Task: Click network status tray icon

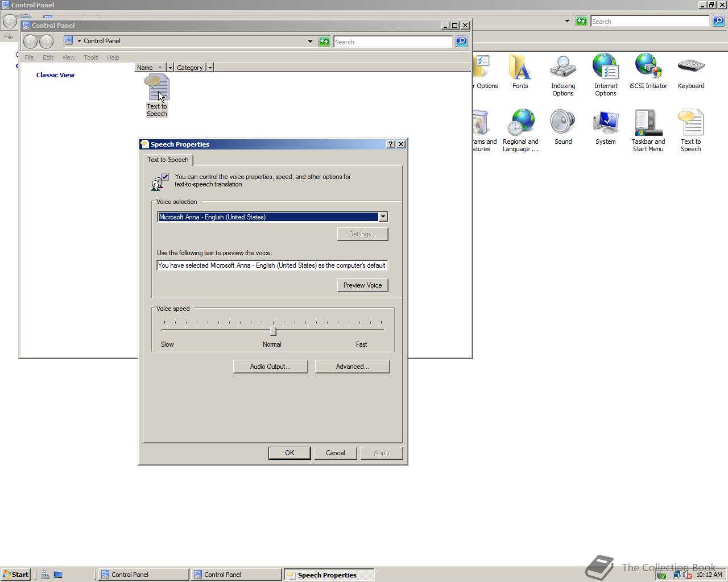Action: 676,575
